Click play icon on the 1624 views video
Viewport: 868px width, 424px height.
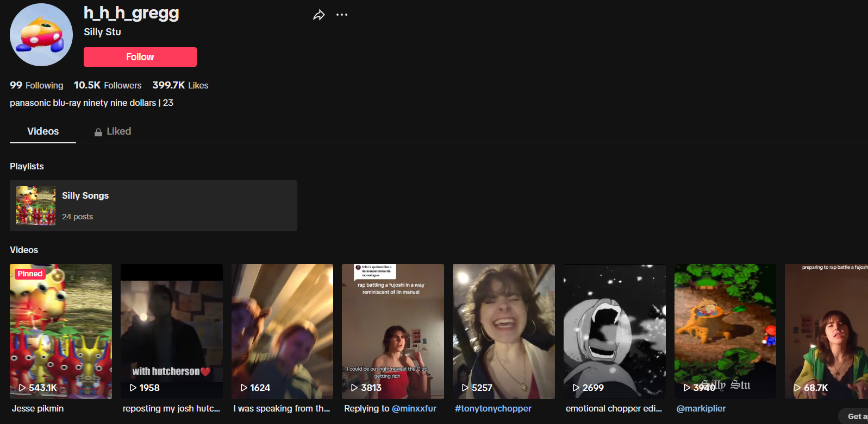pos(244,388)
